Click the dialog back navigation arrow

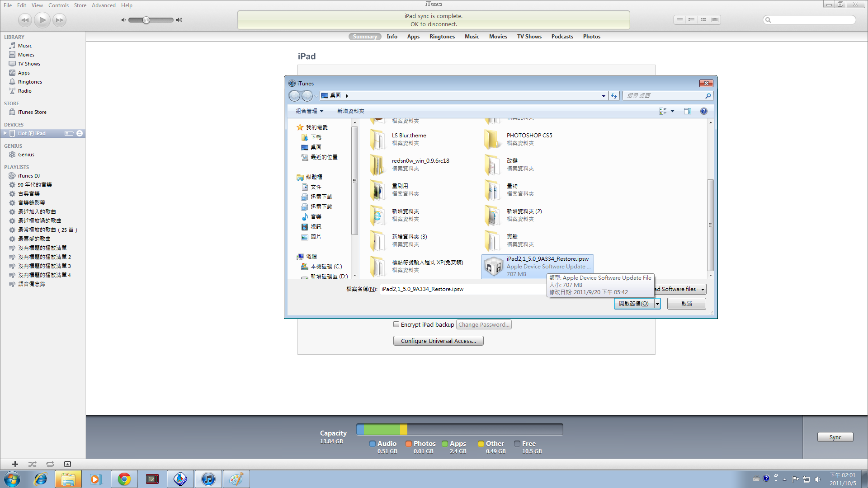294,96
